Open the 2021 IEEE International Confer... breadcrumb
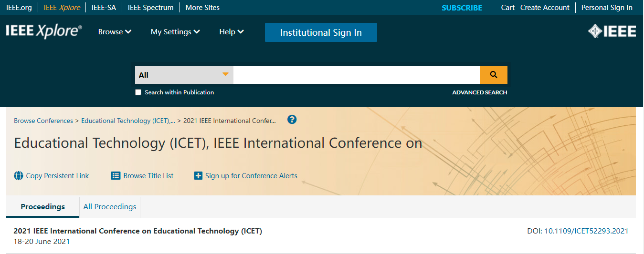This screenshot has width=644, height=254. pos(230,121)
